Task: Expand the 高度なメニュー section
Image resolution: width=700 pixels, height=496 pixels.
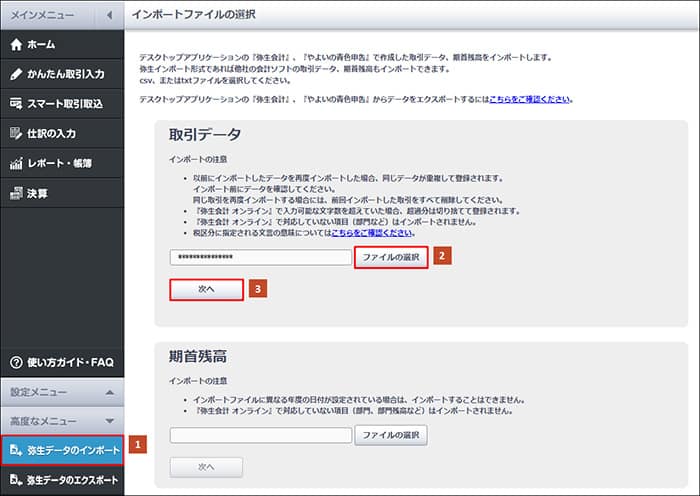Action: 109,421
